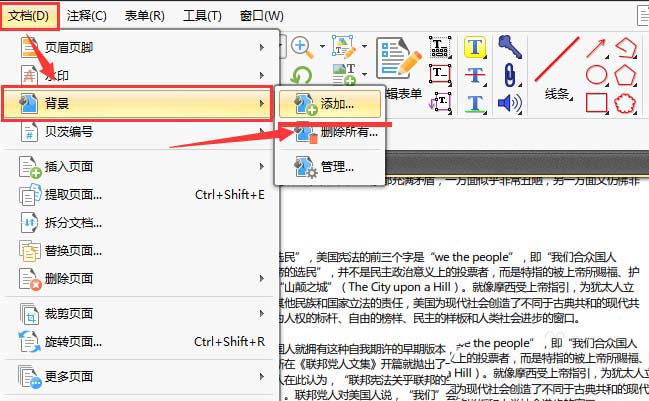Select the polyline drawing tool
649x401 pixels.
click(625, 47)
